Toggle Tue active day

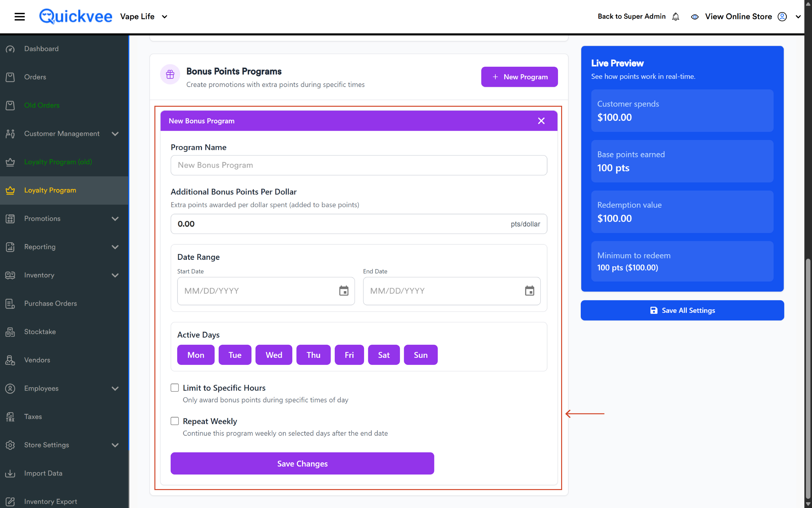[235, 355]
